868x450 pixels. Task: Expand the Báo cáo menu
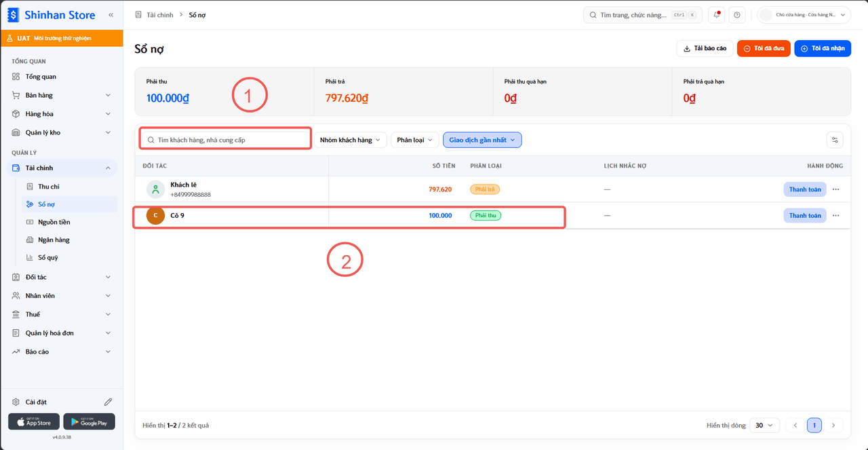62,352
